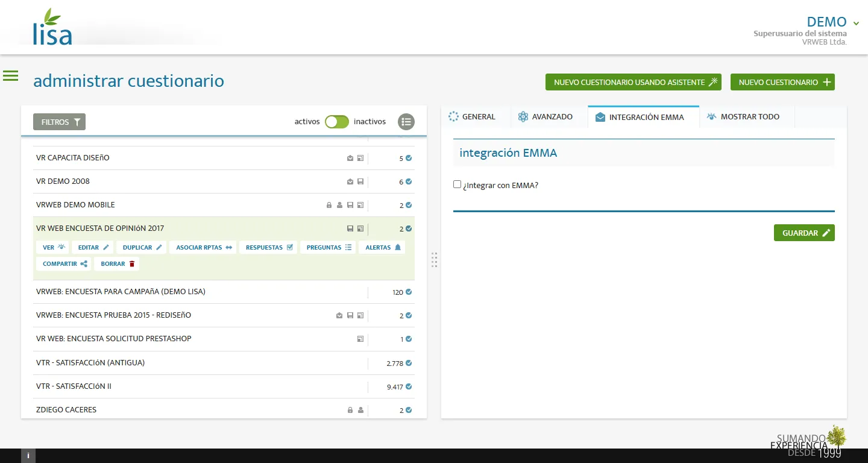Open ALERTAS bell for selected survey
This screenshot has width=868, height=463.
pos(382,248)
